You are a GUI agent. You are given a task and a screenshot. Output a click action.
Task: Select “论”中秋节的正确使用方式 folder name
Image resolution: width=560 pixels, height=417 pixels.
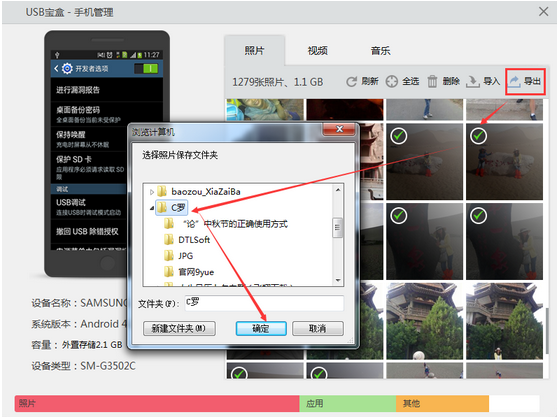click(x=235, y=224)
